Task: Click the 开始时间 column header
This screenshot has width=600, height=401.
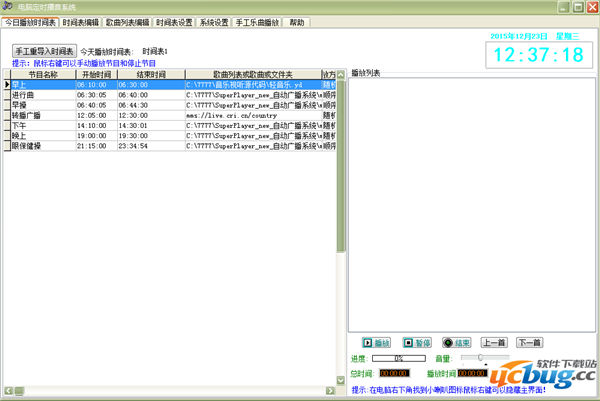Action: point(97,74)
